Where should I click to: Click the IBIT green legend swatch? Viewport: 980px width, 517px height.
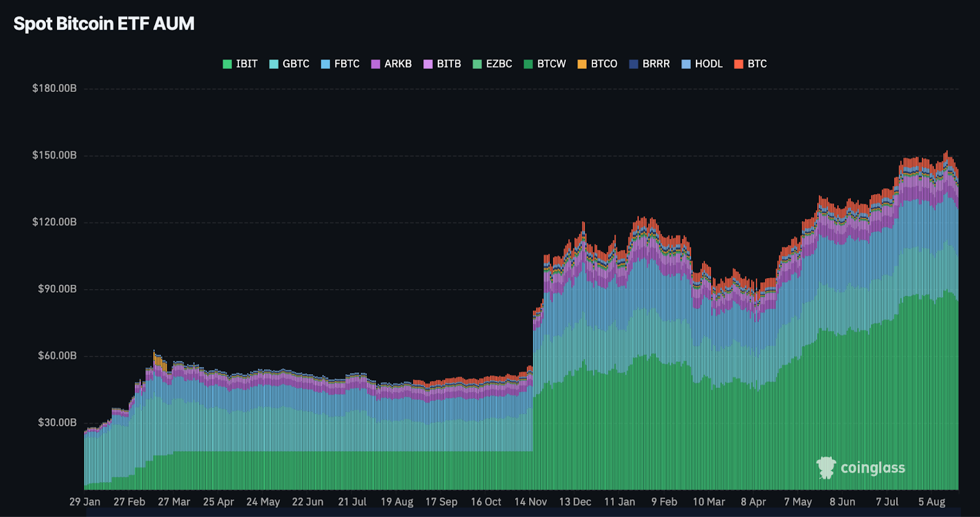coord(227,64)
